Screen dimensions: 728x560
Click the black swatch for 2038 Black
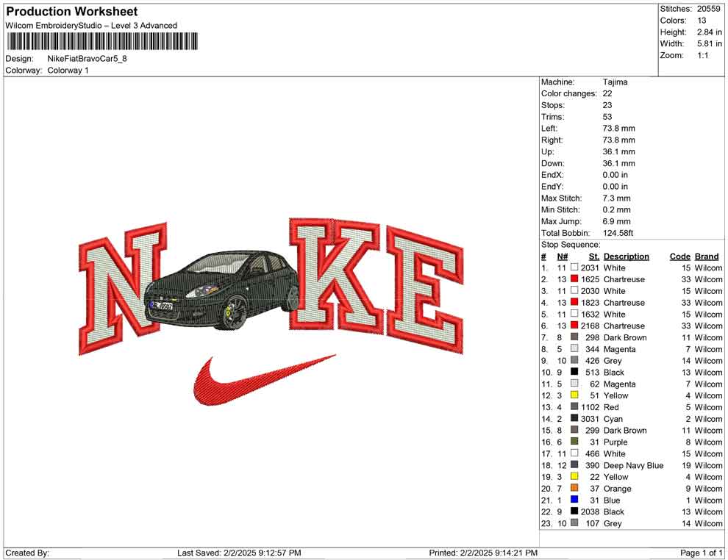(574, 511)
